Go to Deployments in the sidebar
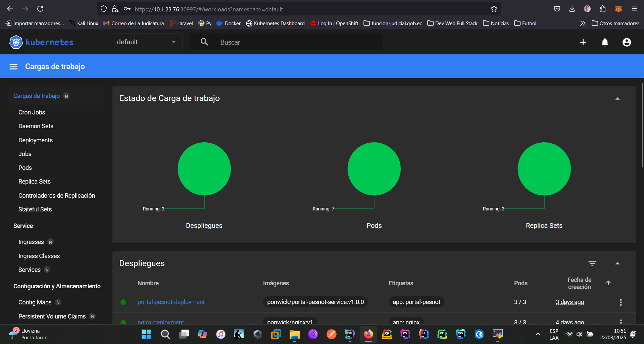The height and width of the screenshot is (344, 644). (36, 140)
